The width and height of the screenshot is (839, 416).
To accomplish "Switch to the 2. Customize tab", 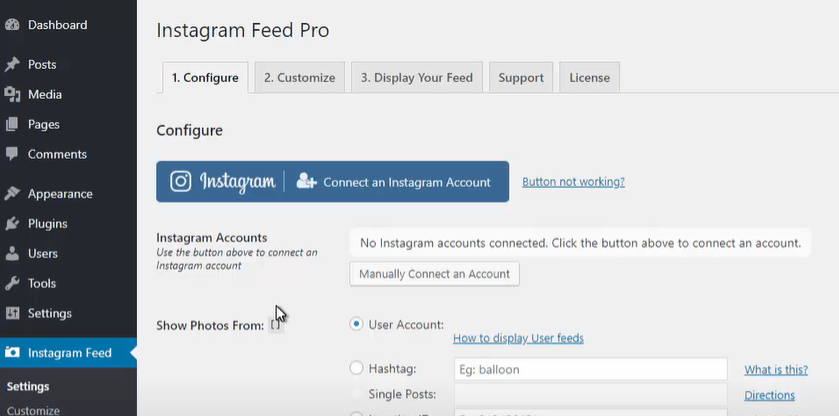I will click(300, 78).
